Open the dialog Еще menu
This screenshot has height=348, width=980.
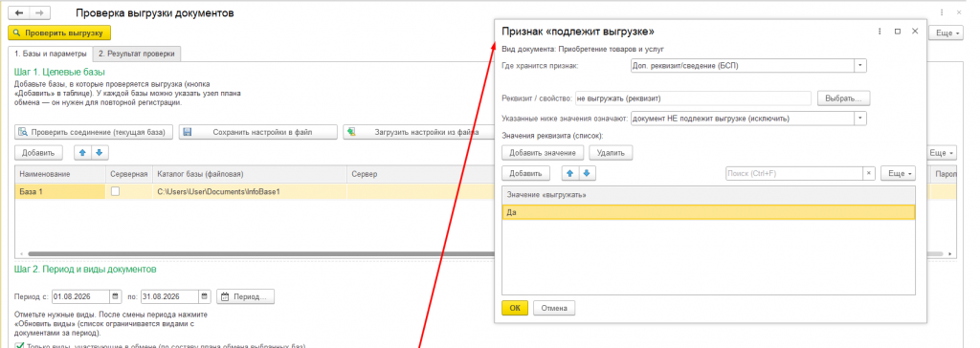pyautogui.click(x=898, y=173)
